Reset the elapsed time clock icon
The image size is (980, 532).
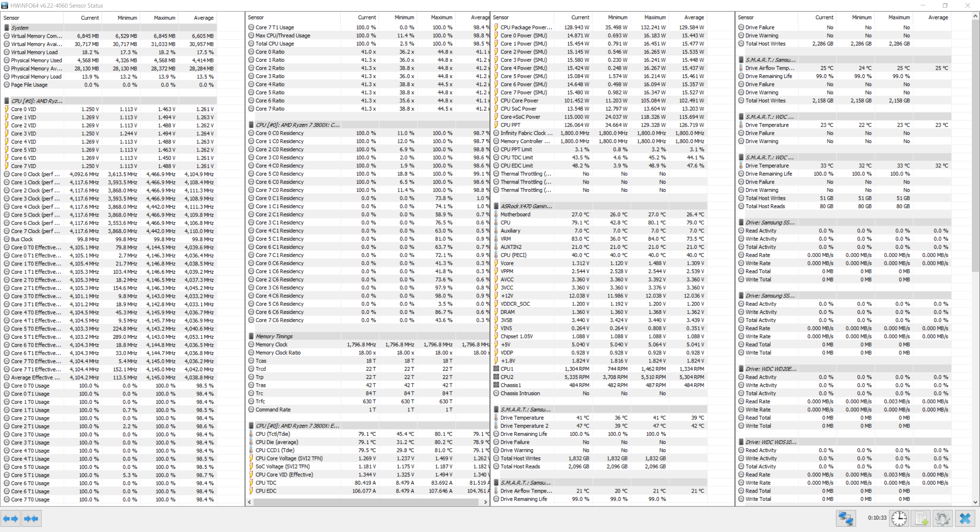click(898, 519)
